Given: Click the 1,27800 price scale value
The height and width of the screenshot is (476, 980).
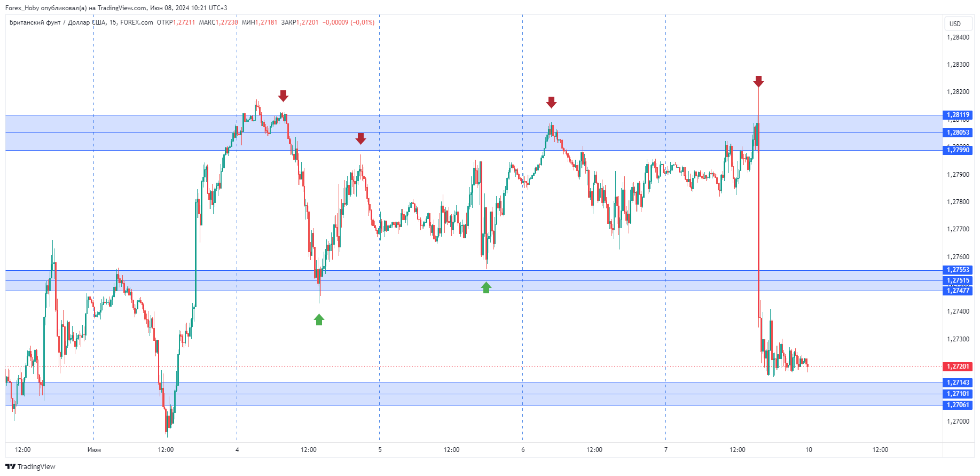Looking at the screenshot, I should pyautogui.click(x=958, y=202).
